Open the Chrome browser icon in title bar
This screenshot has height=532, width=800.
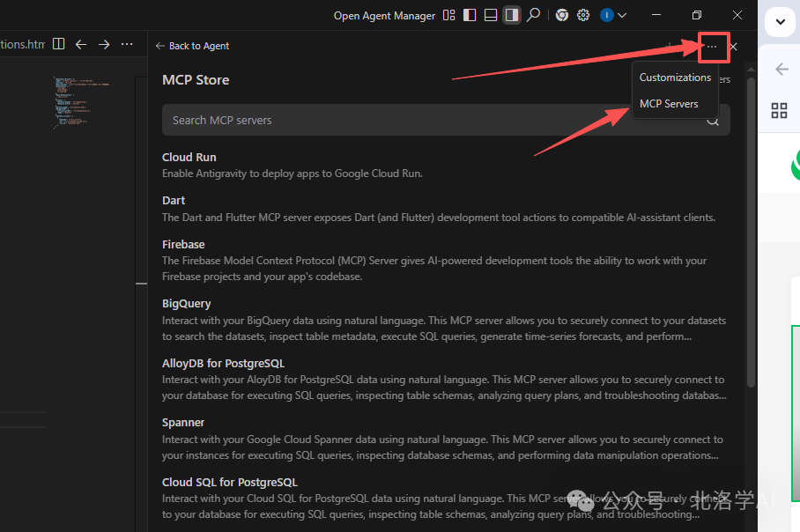tap(562, 15)
